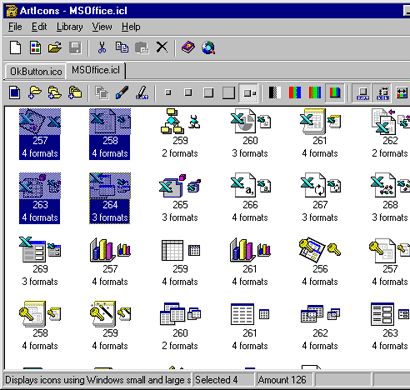Create a new icon file
410x390 pixels.
point(15,47)
